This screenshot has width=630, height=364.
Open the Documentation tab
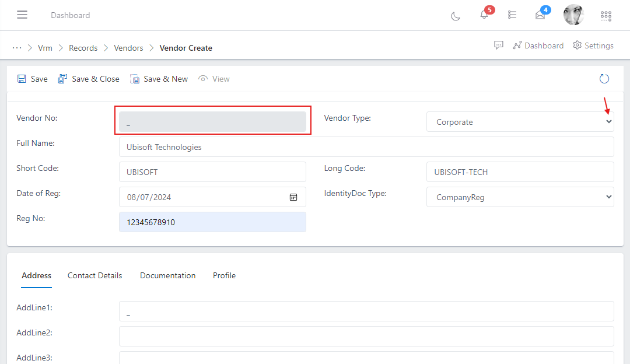167,275
